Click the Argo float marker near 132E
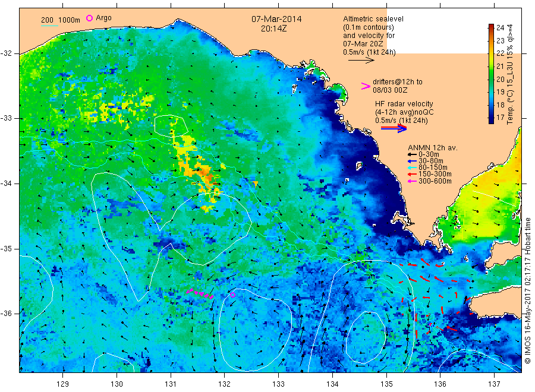 (x=232, y=295)
